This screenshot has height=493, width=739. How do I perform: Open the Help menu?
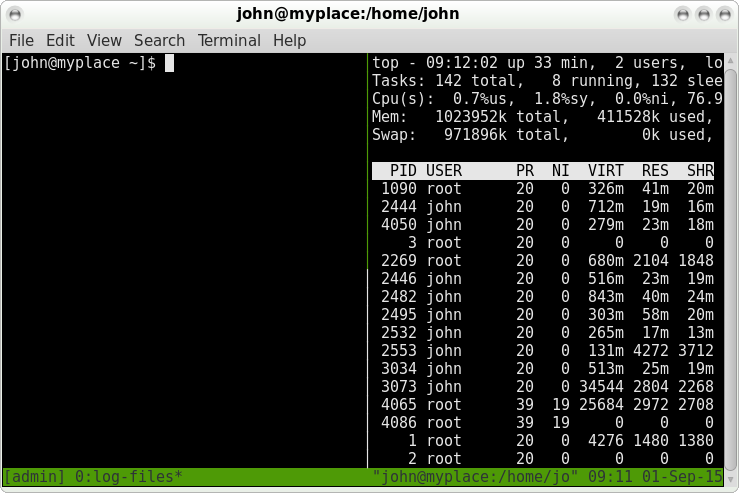(x=289, y=41)
